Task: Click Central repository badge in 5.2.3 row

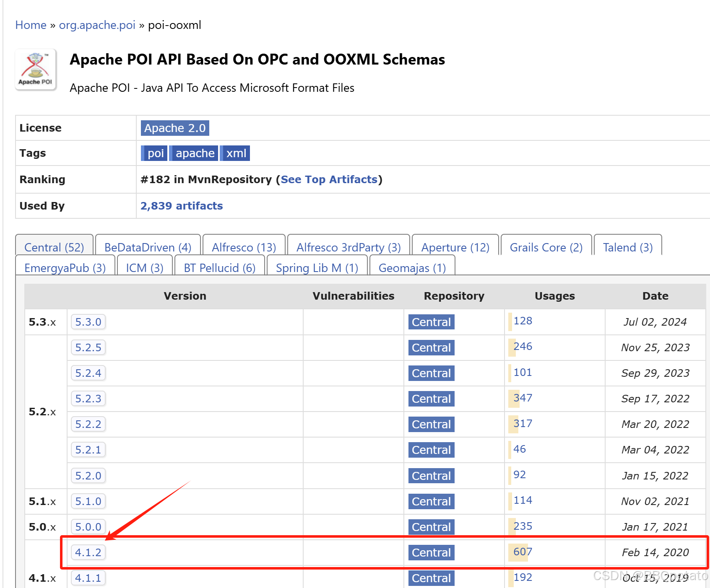Action: point(431,399)
